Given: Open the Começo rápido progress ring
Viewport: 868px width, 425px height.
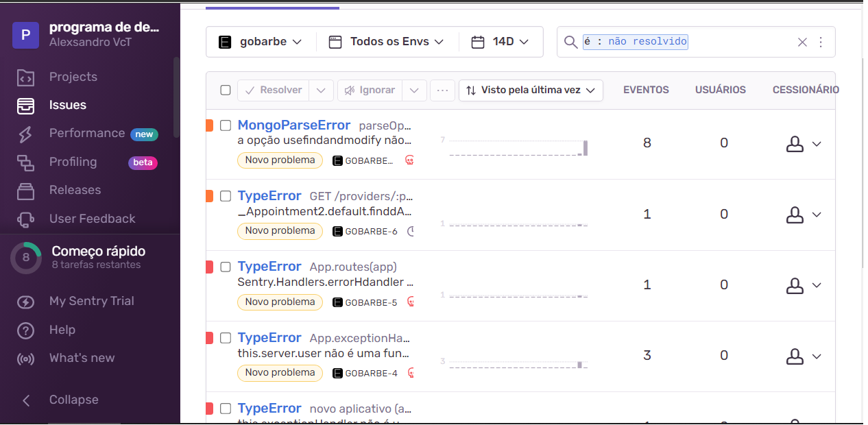Looking at the screenshot, I should click(25, 257).
